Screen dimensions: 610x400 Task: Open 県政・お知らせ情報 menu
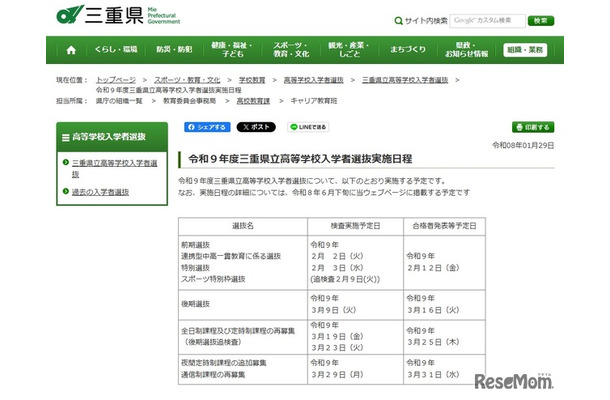click(x=466, y=50)
